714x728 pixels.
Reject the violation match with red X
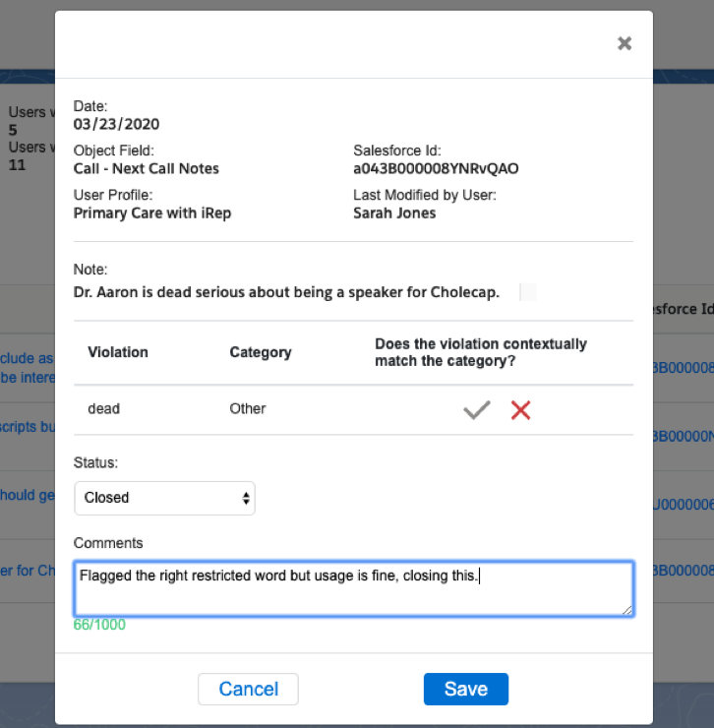click(520, 410)
